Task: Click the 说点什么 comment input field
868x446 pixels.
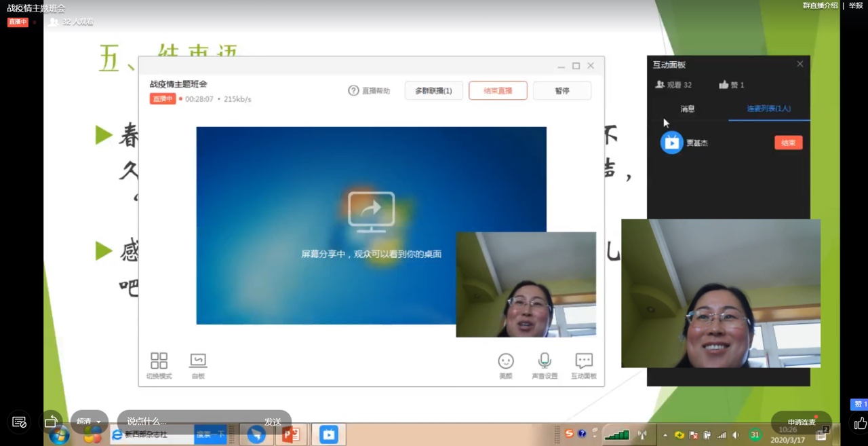Action: point(190,422)
